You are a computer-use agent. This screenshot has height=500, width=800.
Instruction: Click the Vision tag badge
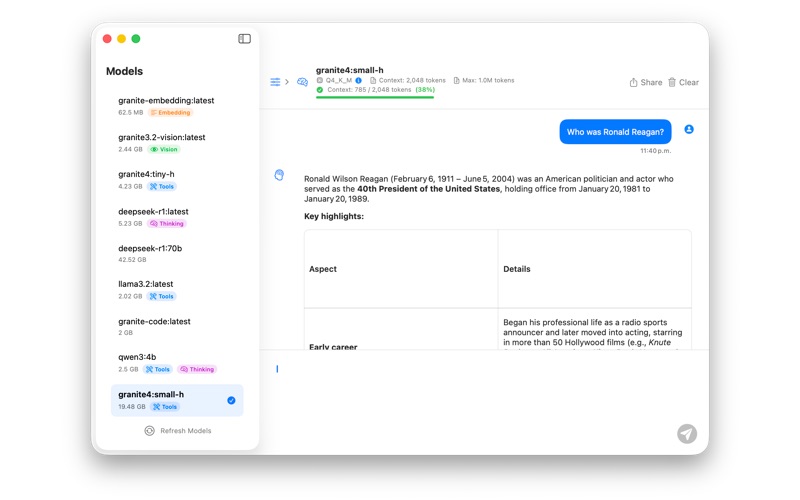164,149
